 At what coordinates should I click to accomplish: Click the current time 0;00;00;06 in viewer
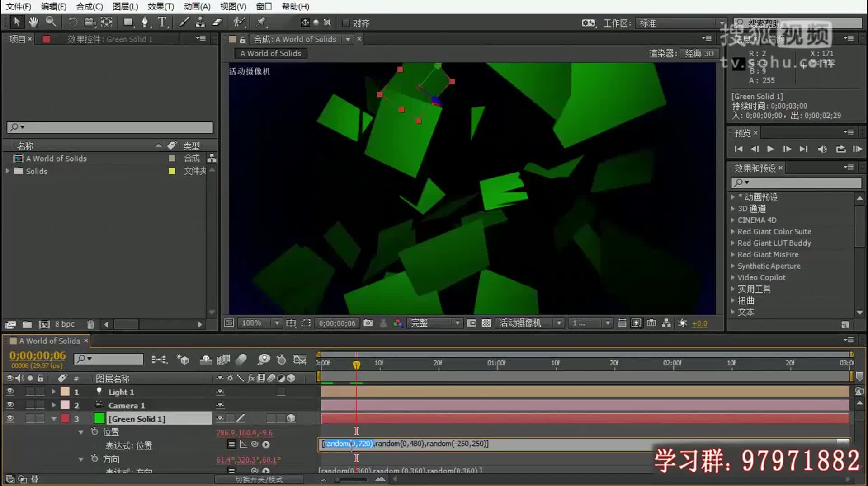(337, 323)
